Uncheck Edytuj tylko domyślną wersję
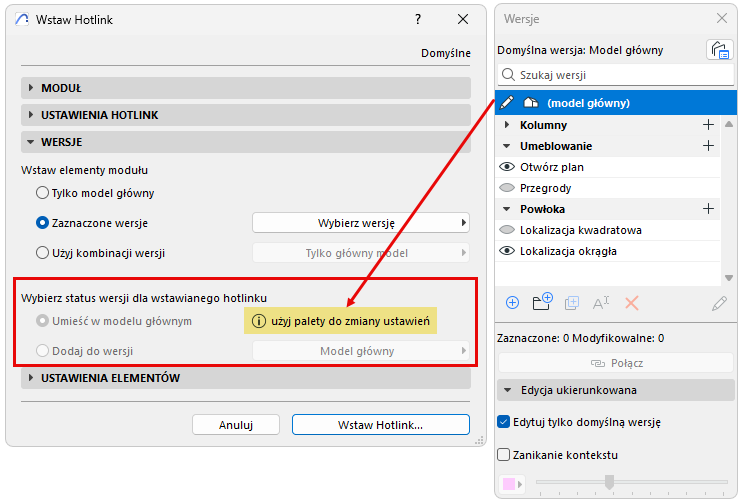 click(504, 422)
